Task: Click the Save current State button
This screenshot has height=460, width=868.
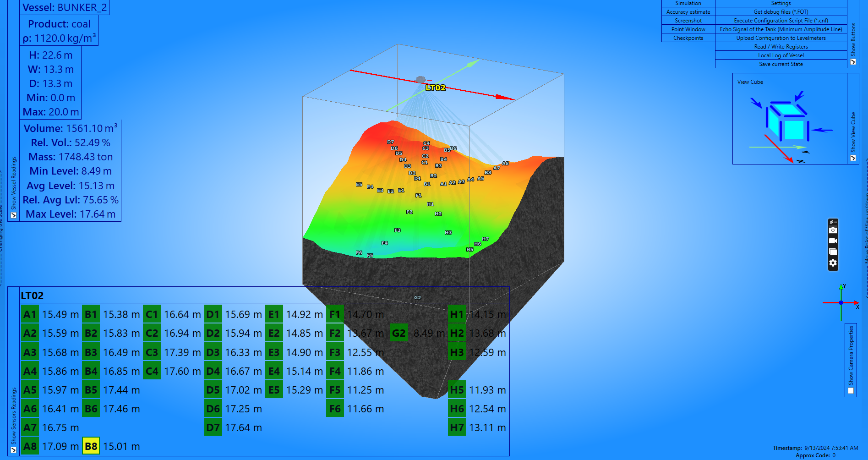Action: (x=781, y=64)
